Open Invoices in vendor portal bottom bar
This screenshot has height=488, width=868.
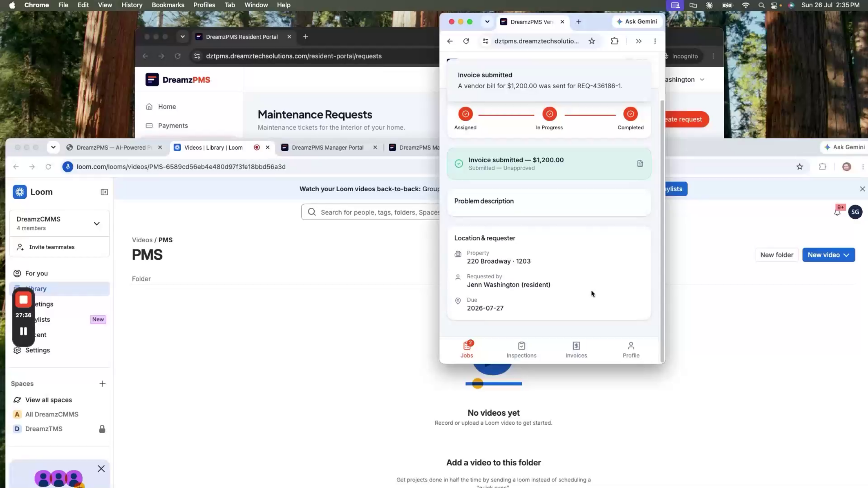(x=576, y=350)
